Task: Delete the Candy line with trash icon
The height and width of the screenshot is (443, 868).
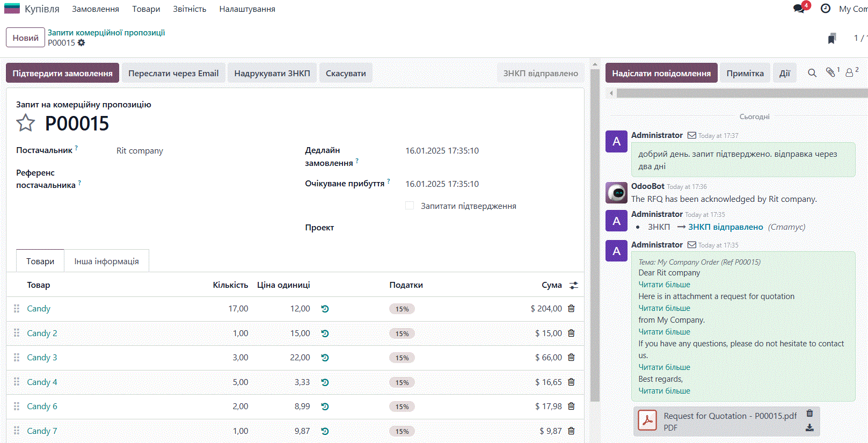Action: pos(571,308)
